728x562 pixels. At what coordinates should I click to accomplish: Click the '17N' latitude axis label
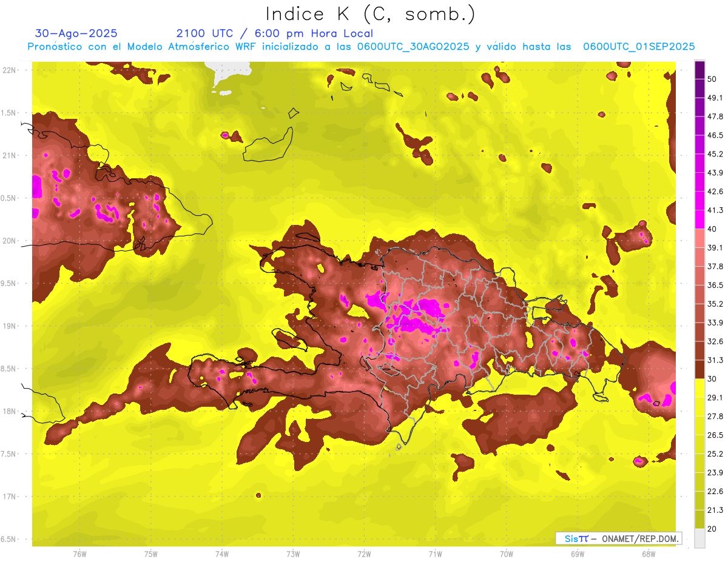point(10,497)
